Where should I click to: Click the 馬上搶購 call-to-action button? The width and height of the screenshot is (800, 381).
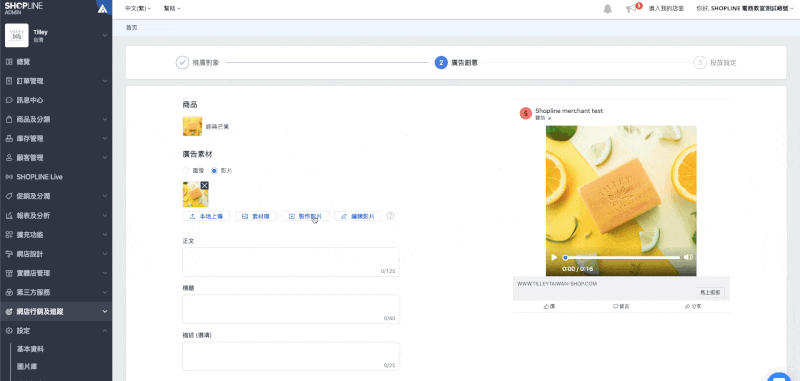710,292
